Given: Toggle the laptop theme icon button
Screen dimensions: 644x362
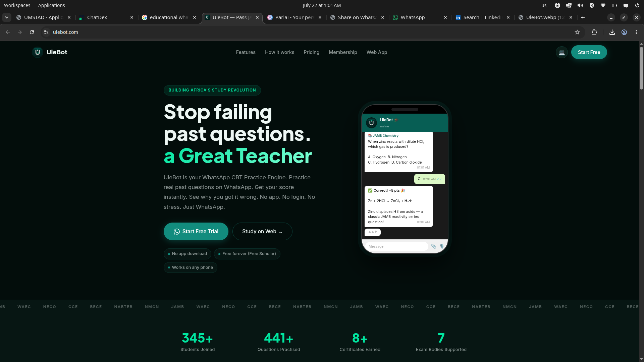Looking at the screenshot, I should (562, 52).
